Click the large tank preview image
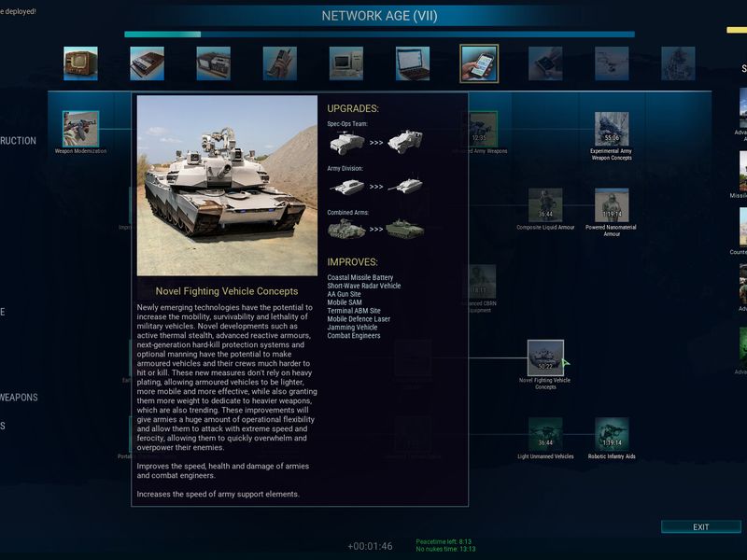 pos(227,186)
